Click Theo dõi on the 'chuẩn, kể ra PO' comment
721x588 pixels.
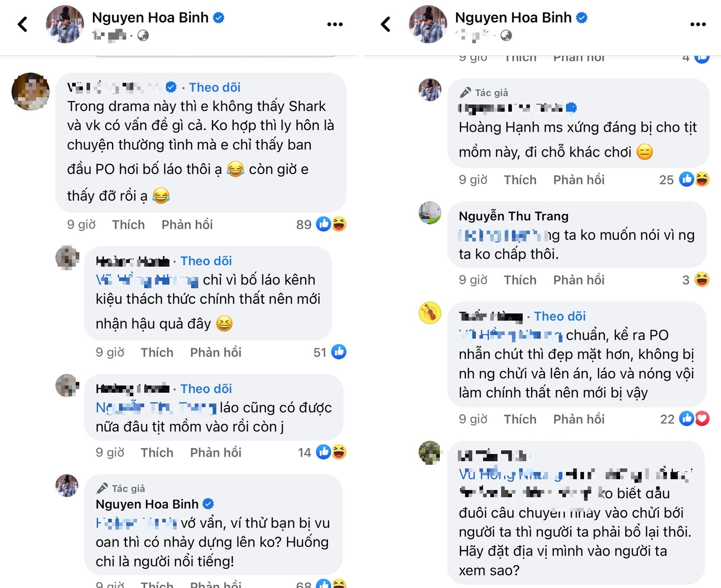point(559,316)
